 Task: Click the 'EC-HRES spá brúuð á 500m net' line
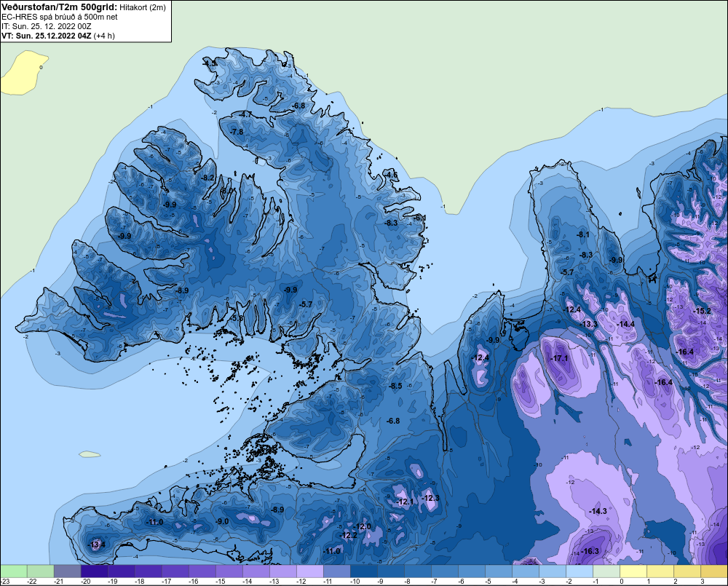pyautogui.click(x=60, y=17)
